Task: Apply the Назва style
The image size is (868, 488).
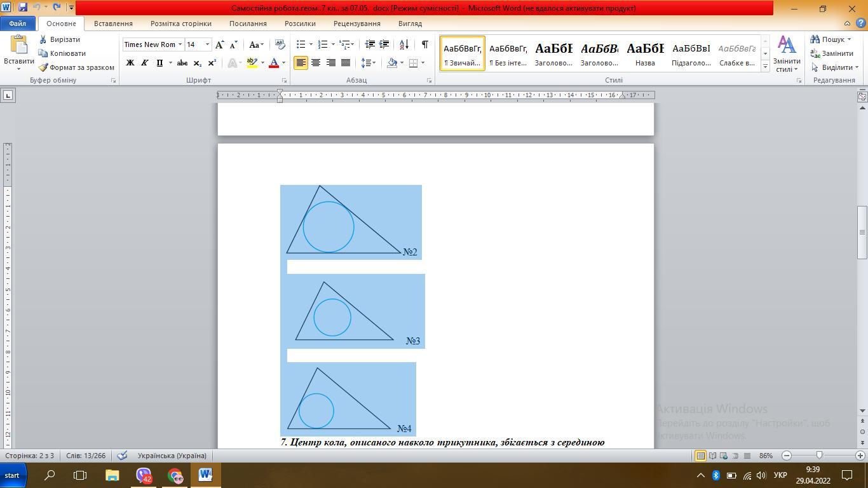Action: pos(645,53)
